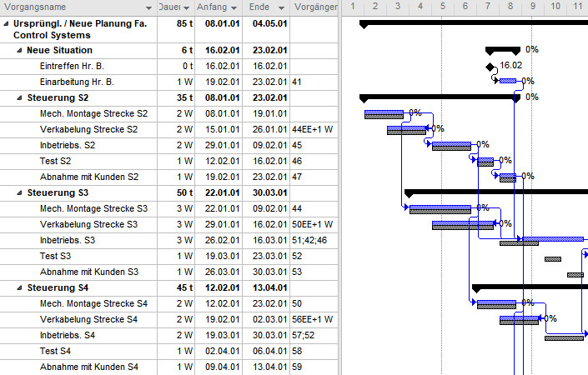Click week 9 in the timescale header
The image size is (588, 375).
[532, 7]
